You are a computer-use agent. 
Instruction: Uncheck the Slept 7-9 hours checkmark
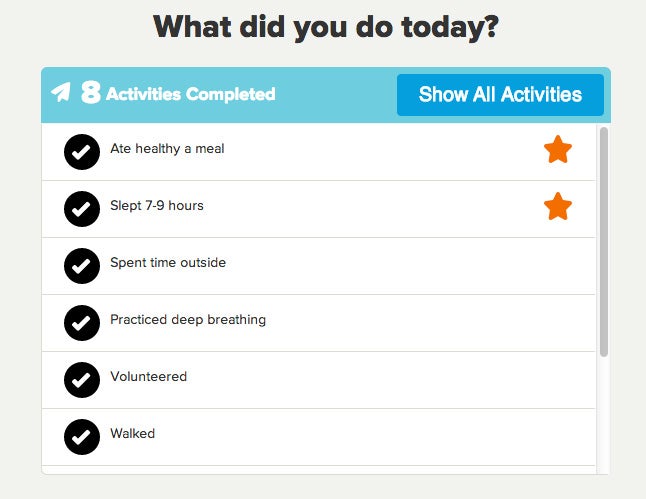tap(82, 209)
